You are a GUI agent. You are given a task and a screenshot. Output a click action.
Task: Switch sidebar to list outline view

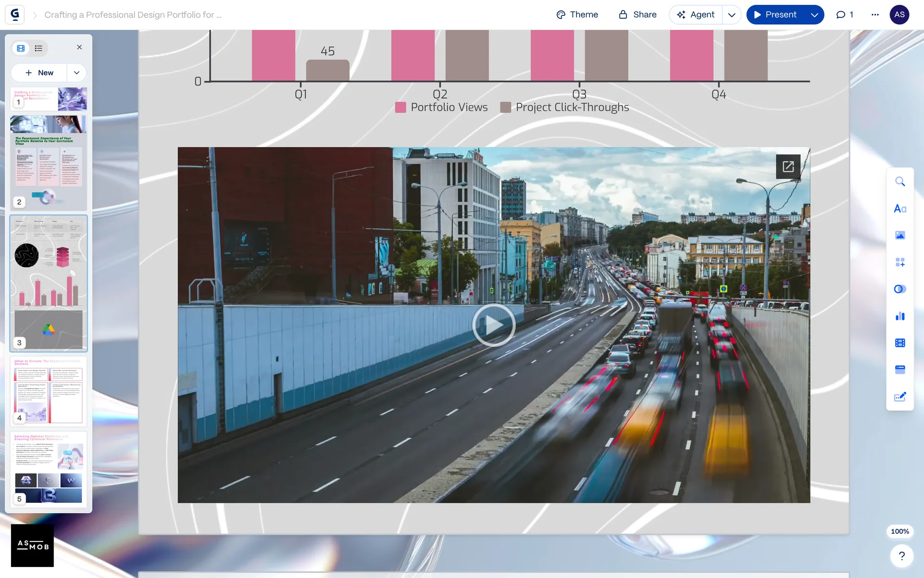pos(38,48)
